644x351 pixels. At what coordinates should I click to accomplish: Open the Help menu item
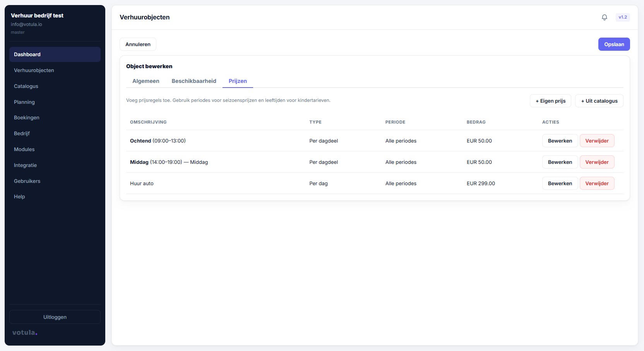[x=19, y=196]
